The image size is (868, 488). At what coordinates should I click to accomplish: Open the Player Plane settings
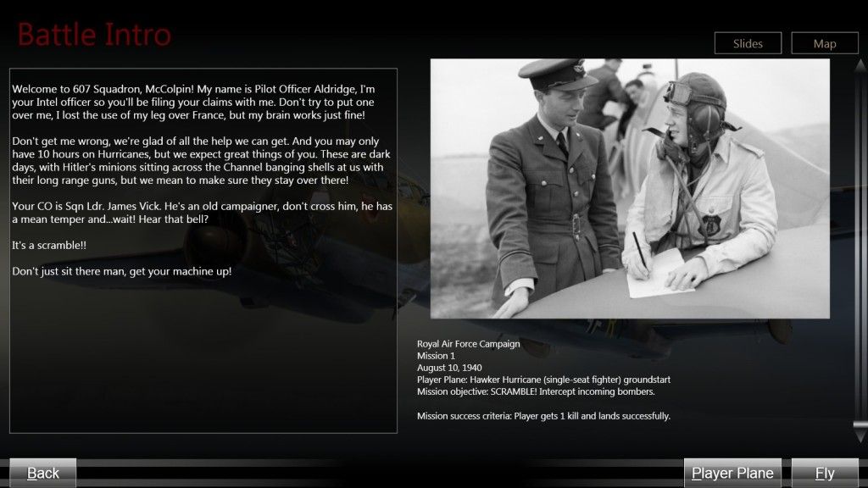point(732,473)
